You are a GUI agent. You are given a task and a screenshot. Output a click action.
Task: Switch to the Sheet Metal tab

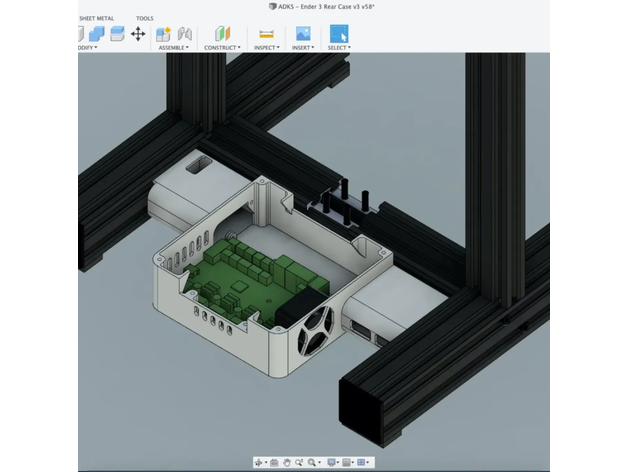tap(96, 18)
